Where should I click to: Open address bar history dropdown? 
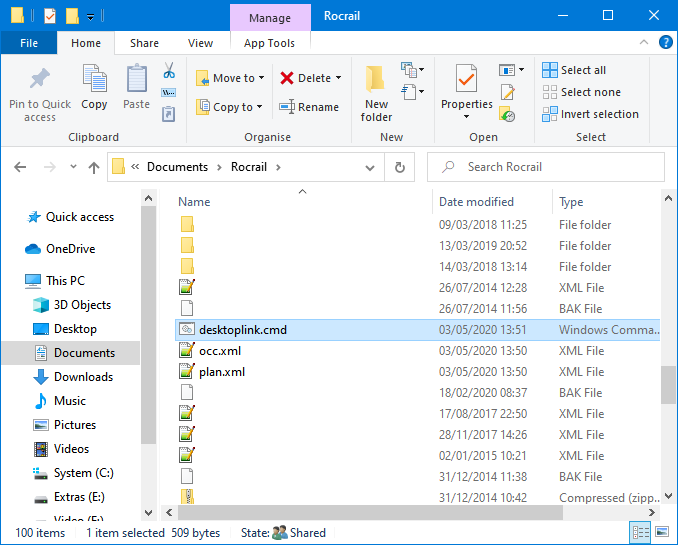(370, 167)
